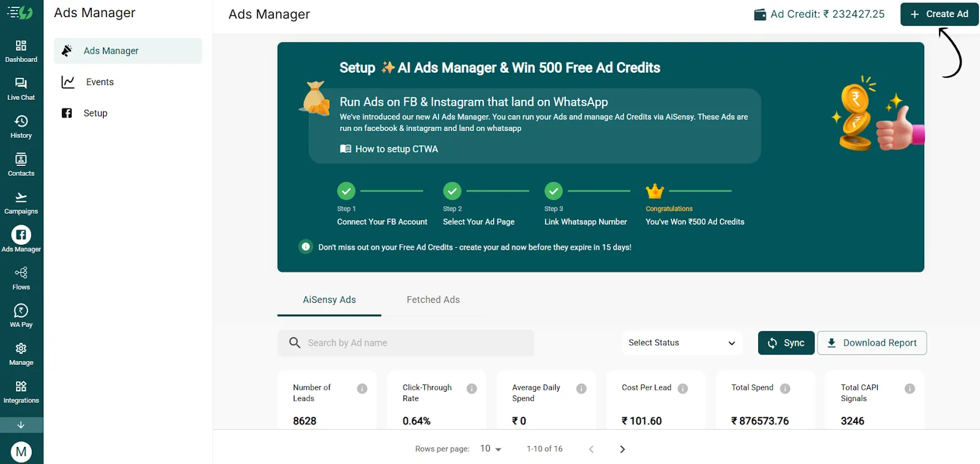Click the Sync button
Screen dimensions: 980x464
pyautogui.click(x=786, y=343)
